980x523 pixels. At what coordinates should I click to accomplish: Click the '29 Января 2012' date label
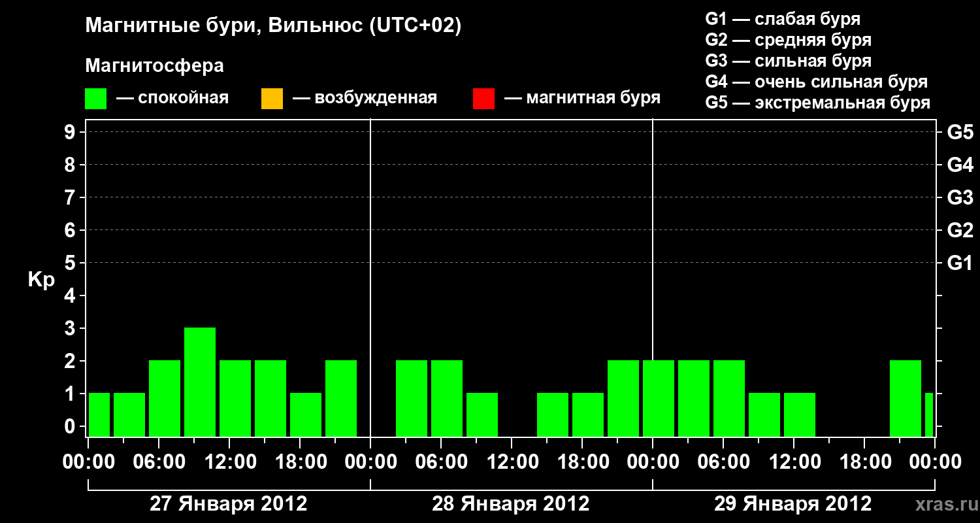coord(793,504)
